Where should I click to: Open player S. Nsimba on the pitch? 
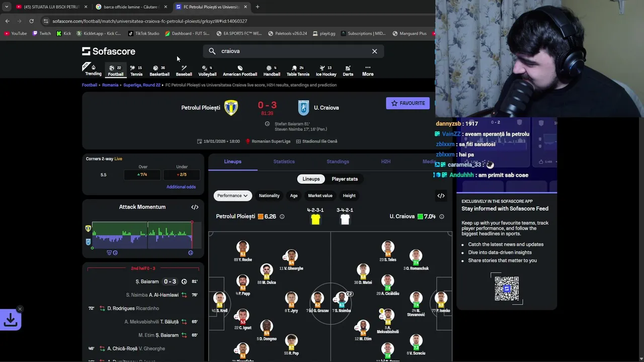click(342, 302)
